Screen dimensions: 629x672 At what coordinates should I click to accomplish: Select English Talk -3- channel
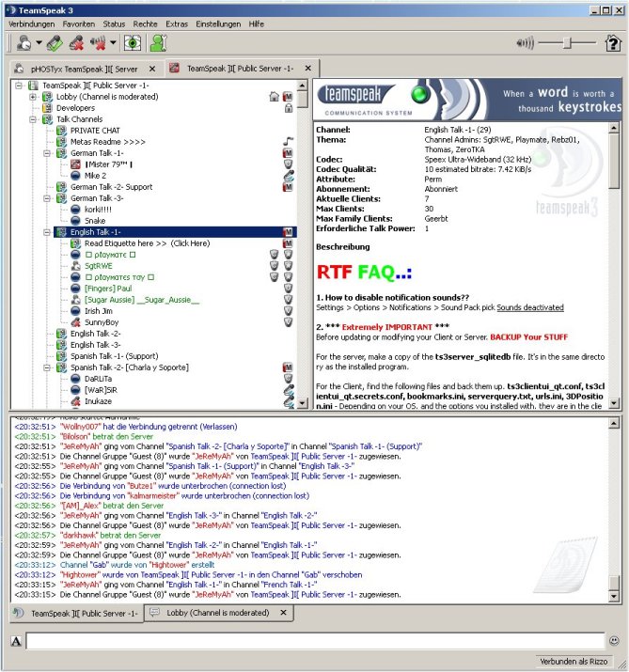pos(95,345)
